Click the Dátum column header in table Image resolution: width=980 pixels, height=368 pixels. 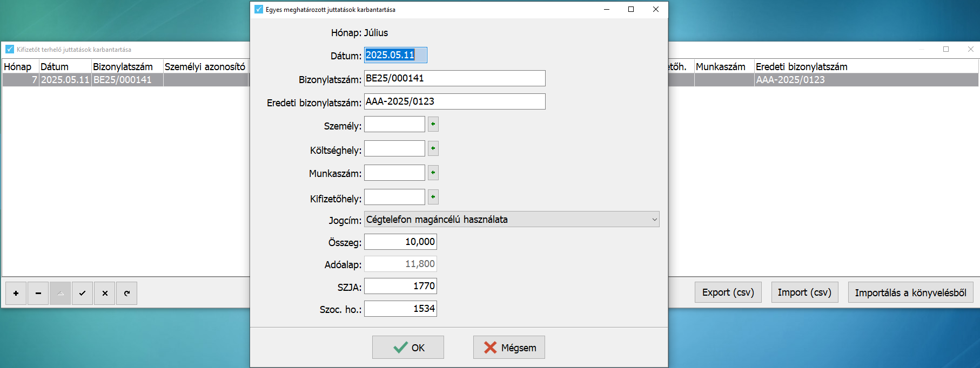pyautogui.click(x=65, y=66)
